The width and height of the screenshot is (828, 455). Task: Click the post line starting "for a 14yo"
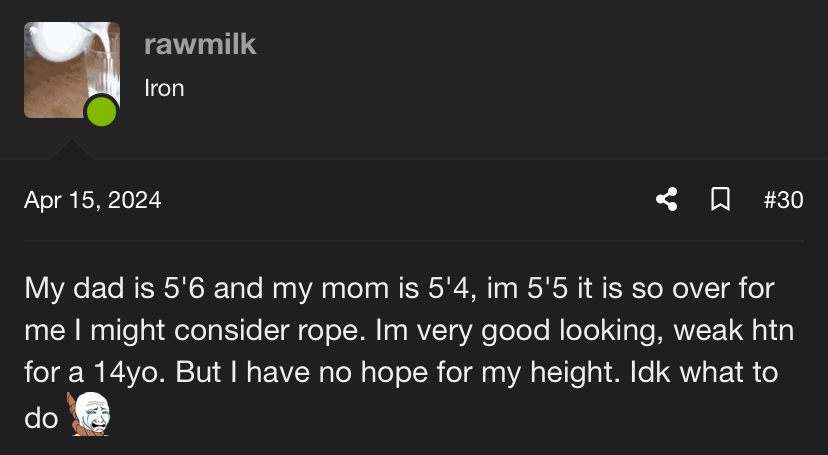(400, 371)
